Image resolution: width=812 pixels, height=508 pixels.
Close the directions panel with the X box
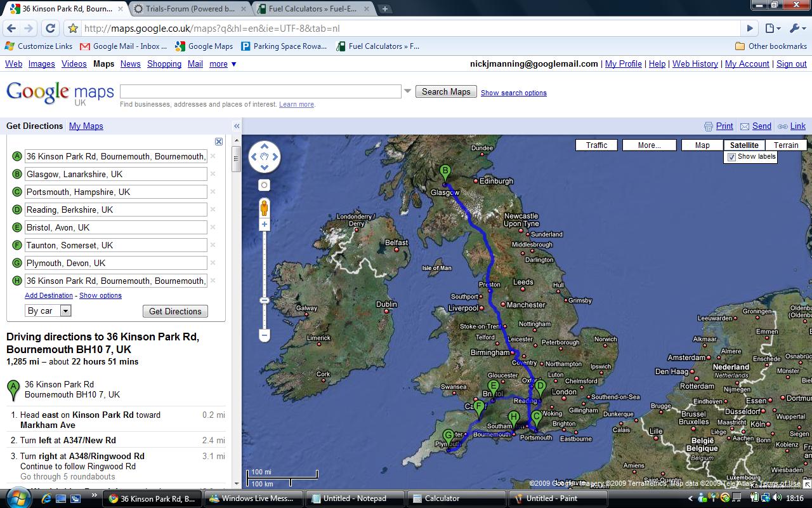(219, 142)
